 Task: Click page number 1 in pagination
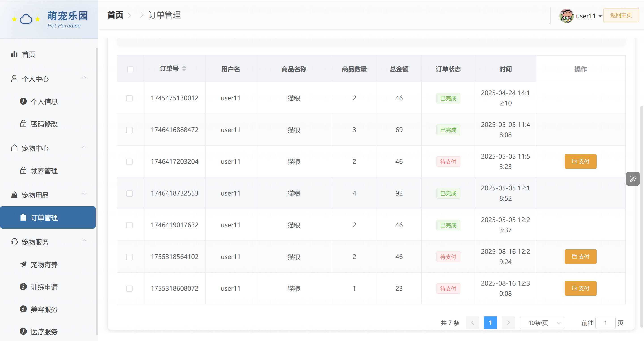pyautogui.click(x=490, y=323)
